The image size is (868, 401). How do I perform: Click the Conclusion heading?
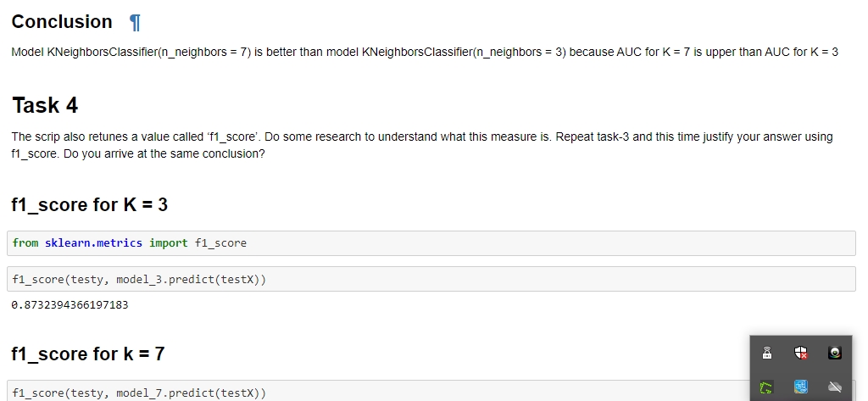62,21
